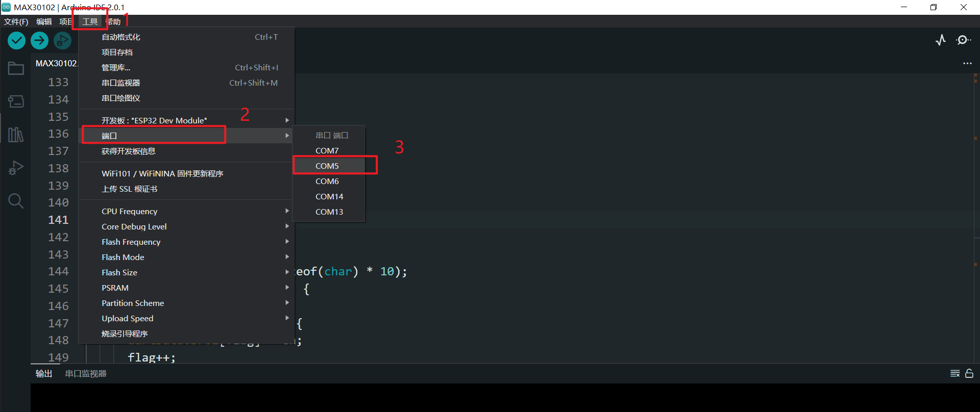This screenshot has height=412, width=980.
Task: Select port COM6
Action: pyautogui.click(x=329, y=181)
